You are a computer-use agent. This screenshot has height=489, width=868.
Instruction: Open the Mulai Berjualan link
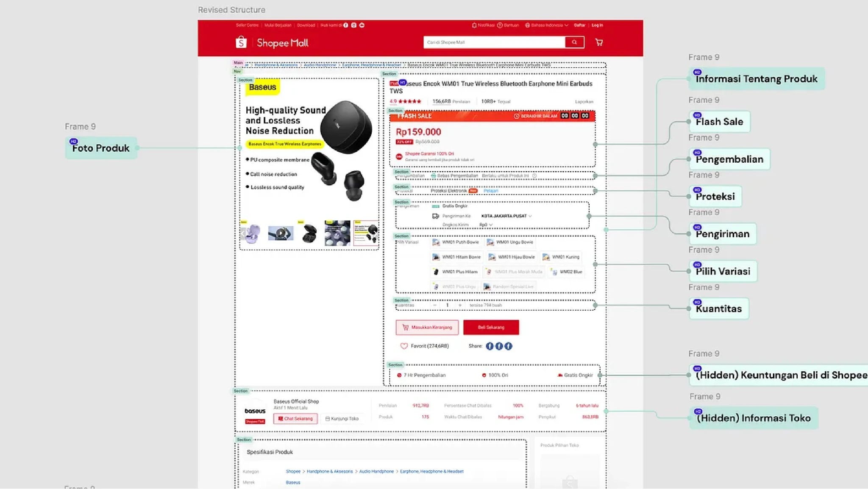pos(278,25)
